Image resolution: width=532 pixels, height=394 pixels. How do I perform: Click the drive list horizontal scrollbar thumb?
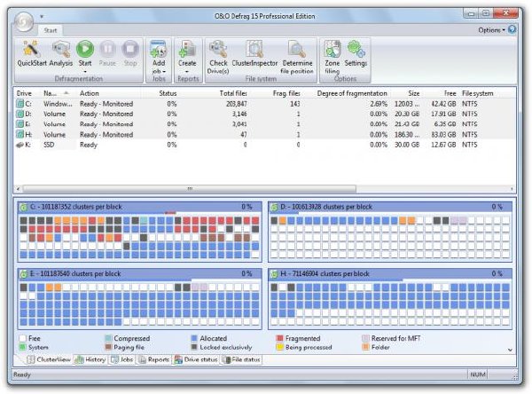click(190, 188)
